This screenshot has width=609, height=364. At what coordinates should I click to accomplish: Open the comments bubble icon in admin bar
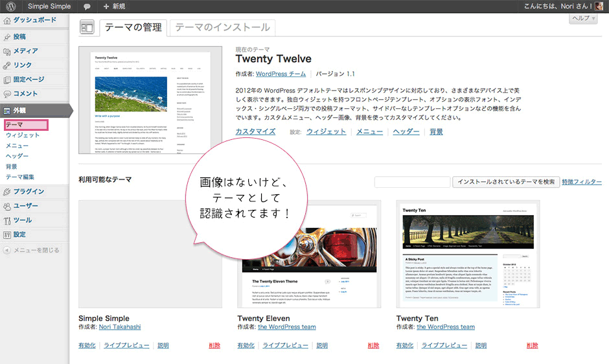[x=87, y=6]
